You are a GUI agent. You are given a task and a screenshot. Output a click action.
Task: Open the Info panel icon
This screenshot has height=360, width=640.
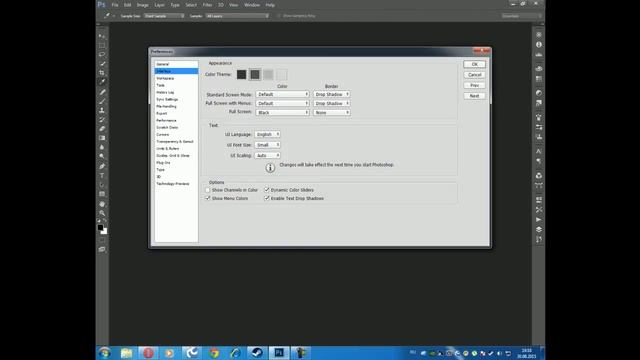[x=539, y=44]
